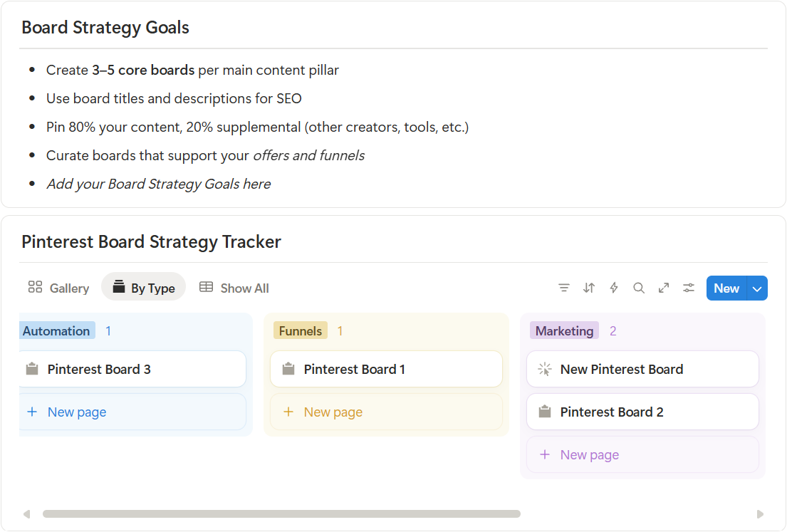Viewport: 787px width, 532px height.
Task: Expand database with full-screen arrows icon
Action: (x=664, y=288)
